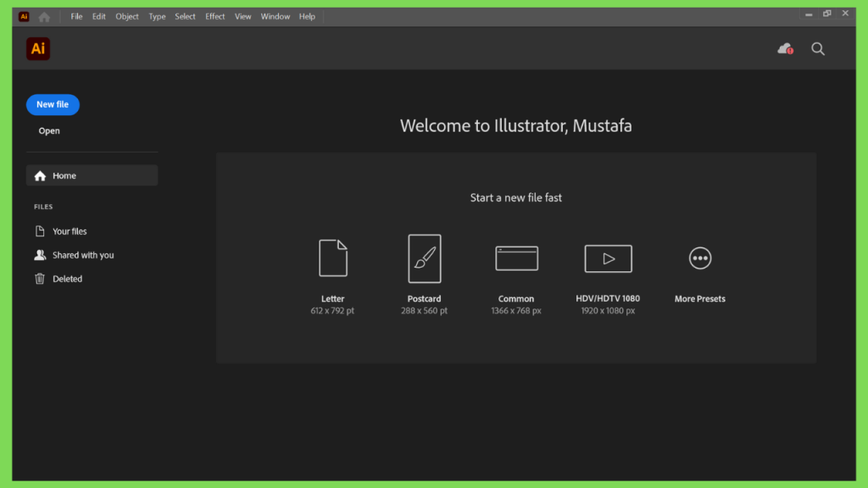
Task: Open the Window menu
Action: [275, 17]
